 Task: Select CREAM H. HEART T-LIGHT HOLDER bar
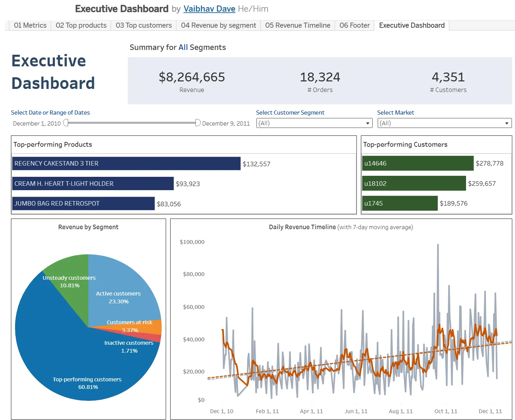point(93,184)
